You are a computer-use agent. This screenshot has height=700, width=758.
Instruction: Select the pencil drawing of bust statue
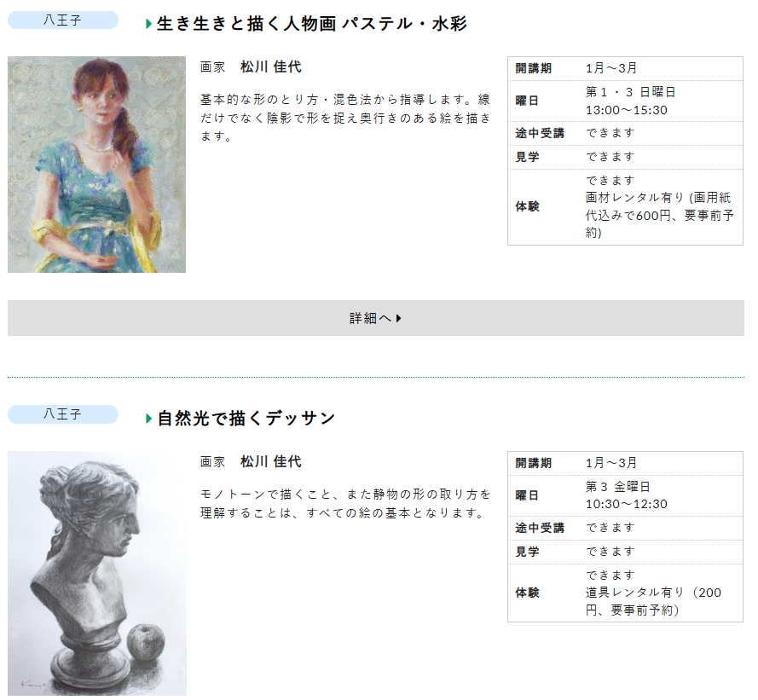pyautogui.click(x=96, y=573)
